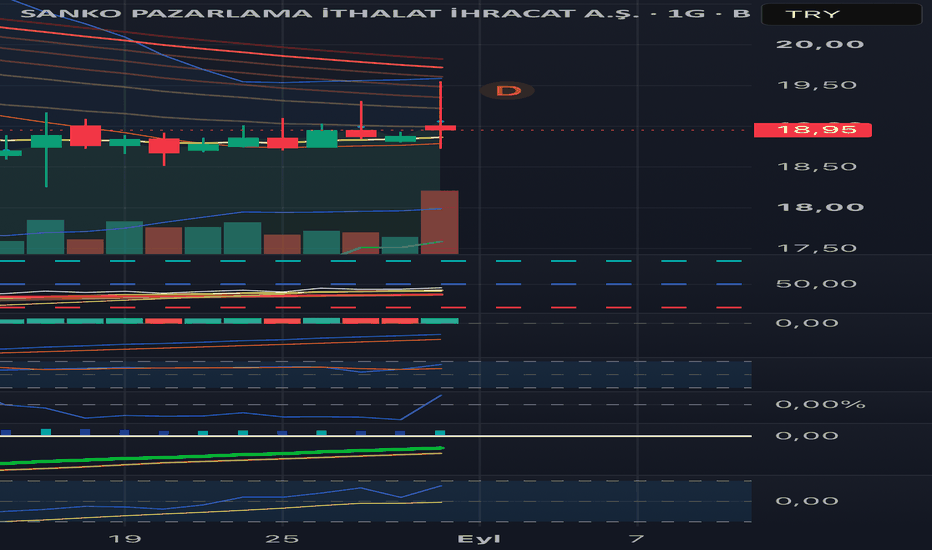This screenshot has height=550, width=932.
Task: Click the 1G interval label in title
Action: [x=686, y=13]
